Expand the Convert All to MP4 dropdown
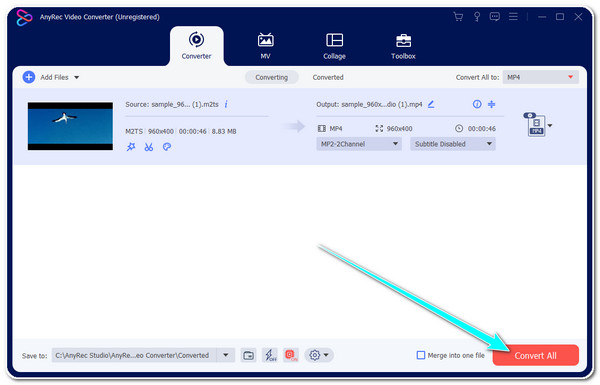 coord(540,77)
